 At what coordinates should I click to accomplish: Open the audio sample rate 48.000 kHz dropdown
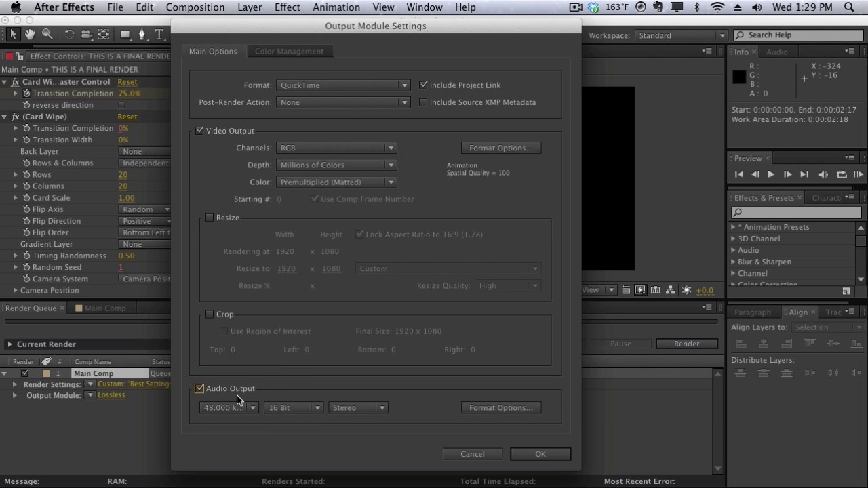pyautogui.click(x=229, y=407)
